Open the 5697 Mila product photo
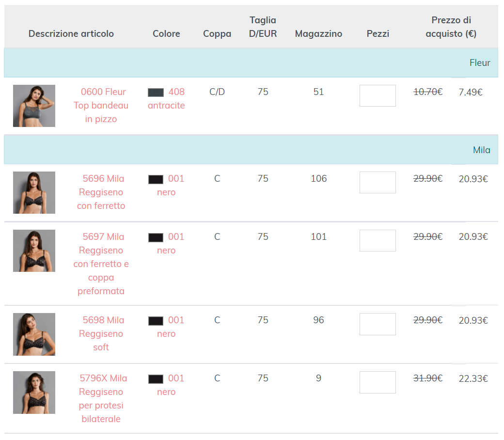The width and height of the screenshot is (504, 440). tap(34, 251)
